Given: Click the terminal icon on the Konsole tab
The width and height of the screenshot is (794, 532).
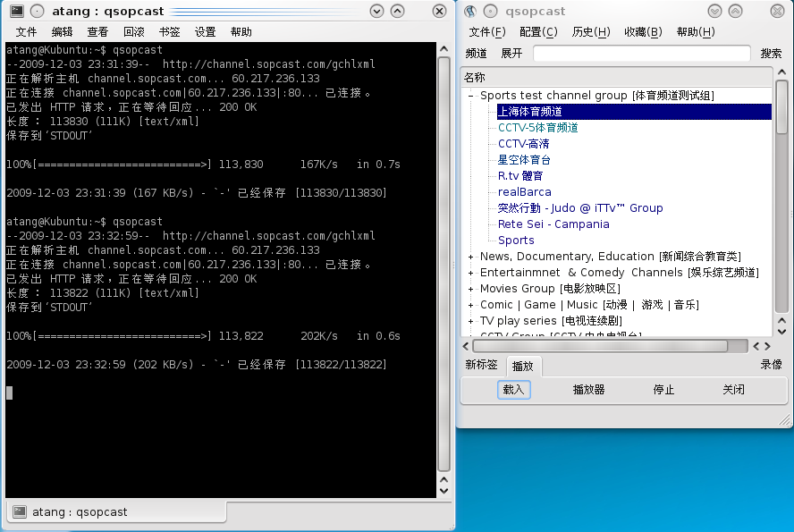Looking at the screenshot, I should (20, 511).
